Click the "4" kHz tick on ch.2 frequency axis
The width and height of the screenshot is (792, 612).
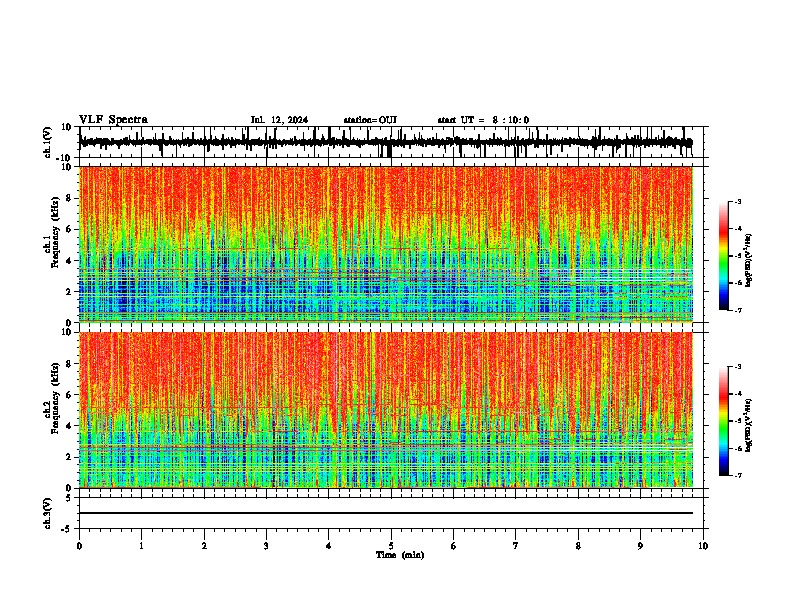point(69,426)
